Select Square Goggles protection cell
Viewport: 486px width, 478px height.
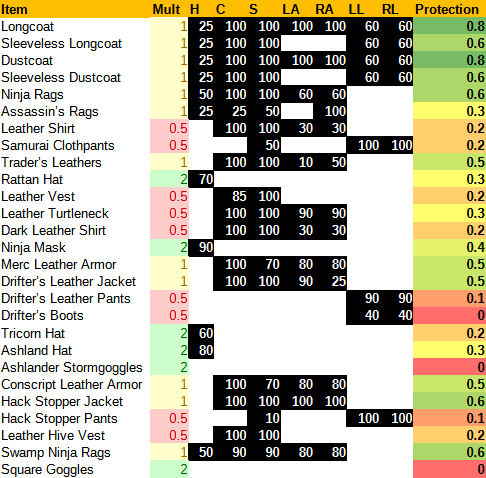pyautogui.click(x=449, y=469)
